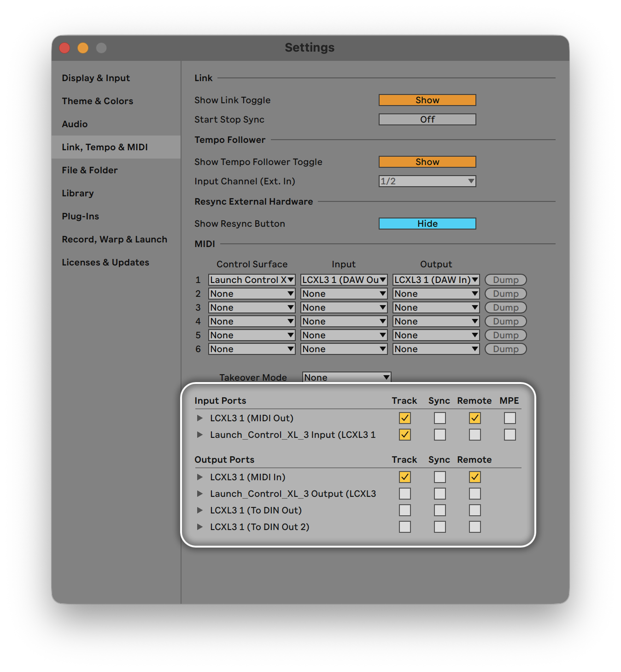Screen dimensions: 621x672
Task: Enable Track for LCXL3 1 (To DIN Out)
Action: 405,510
